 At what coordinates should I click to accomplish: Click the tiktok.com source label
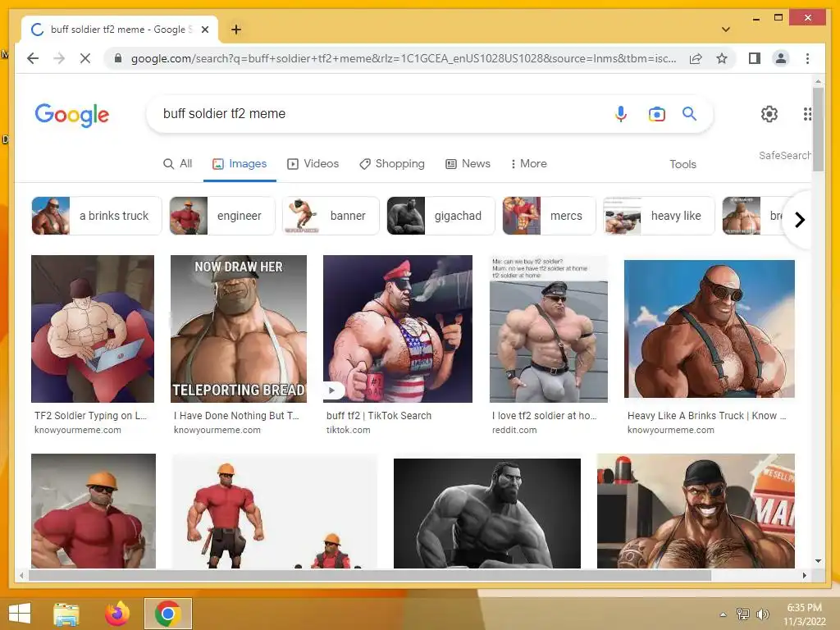[348, 430]
